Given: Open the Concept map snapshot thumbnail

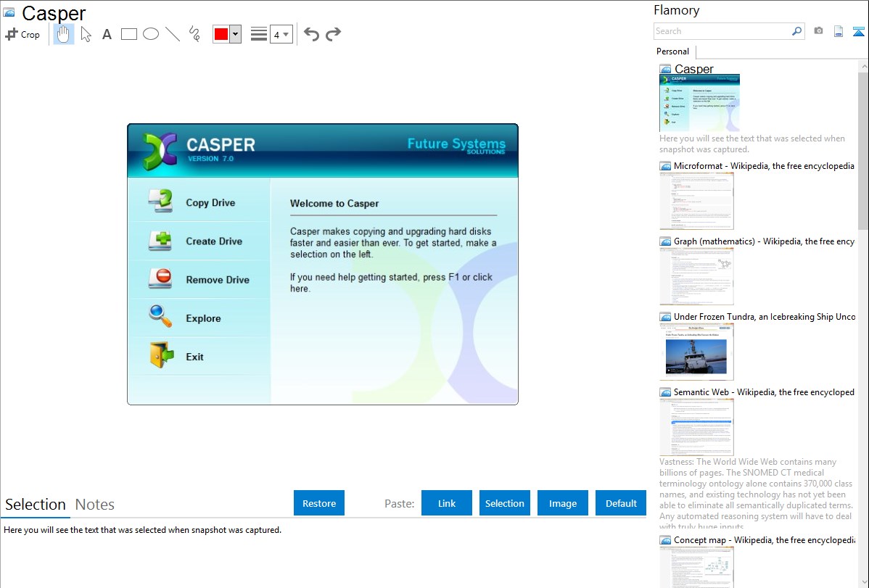Looking at the screenshot, I should (x=696, y=567).
